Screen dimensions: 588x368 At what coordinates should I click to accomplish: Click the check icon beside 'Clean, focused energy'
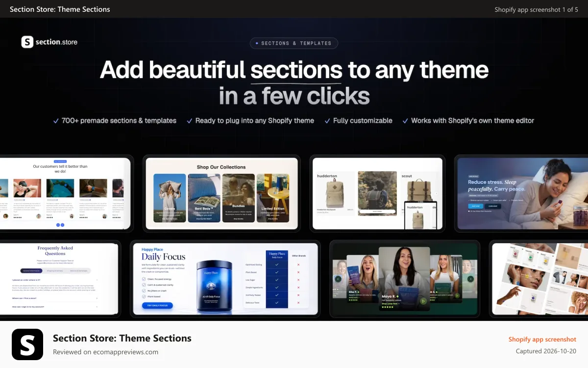point(144,279)
